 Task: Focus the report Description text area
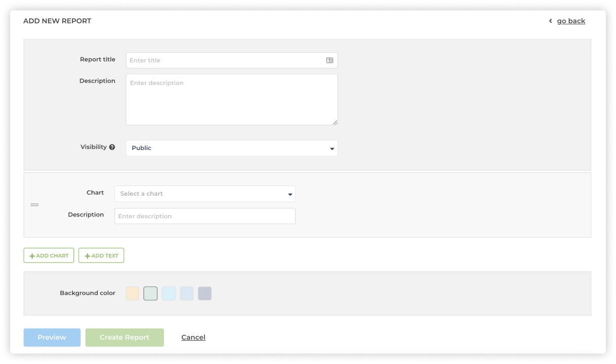click(232, 99)
